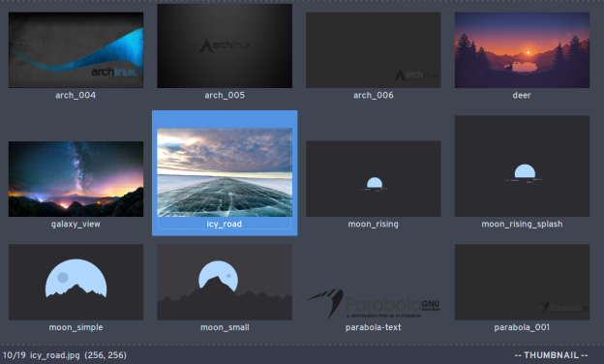This screenshot has width=604, height=364.
Task: Open the arch_005 wallpaper thumbnail
Action: 225,45
